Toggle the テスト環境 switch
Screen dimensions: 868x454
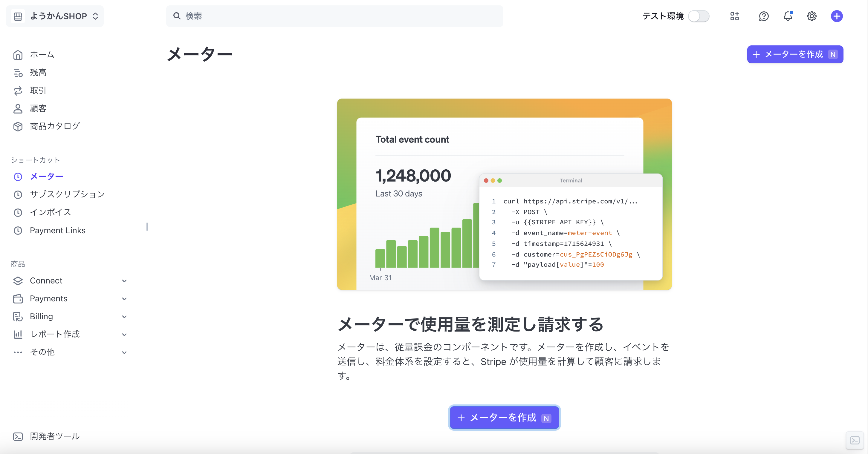coord(699,16)
